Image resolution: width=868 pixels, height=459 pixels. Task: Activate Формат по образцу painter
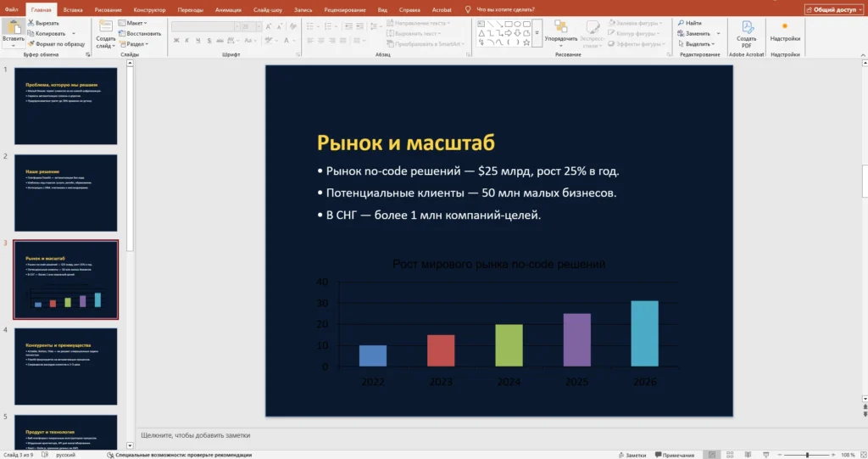click(56, 44)
